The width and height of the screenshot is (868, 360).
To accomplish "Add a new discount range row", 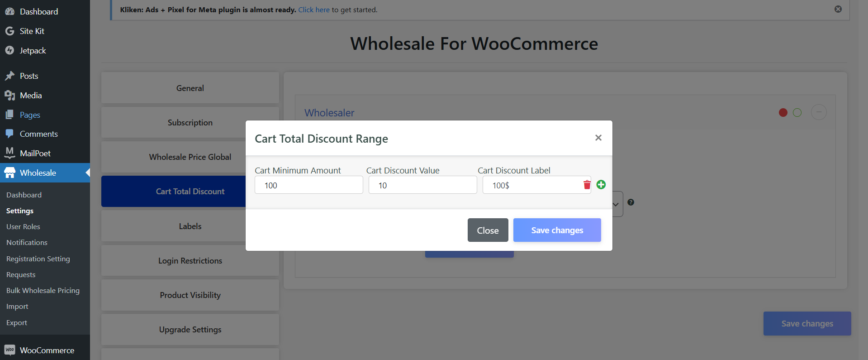I will point(601,185).
